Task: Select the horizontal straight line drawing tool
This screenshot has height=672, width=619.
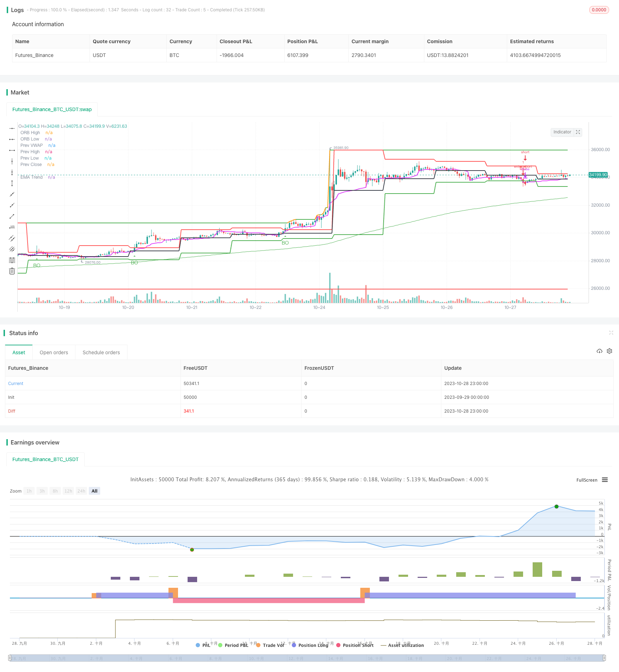Action: tap(12, 128)
